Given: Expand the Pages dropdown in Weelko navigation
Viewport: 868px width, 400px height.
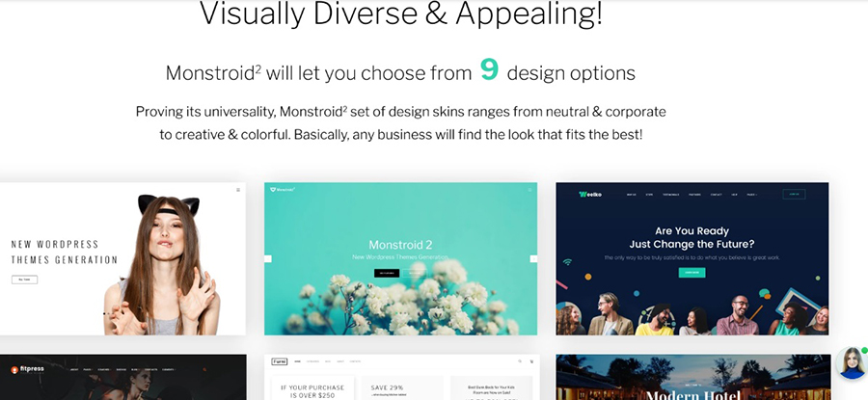Looking at the screenshot, I should pos(751,195).
